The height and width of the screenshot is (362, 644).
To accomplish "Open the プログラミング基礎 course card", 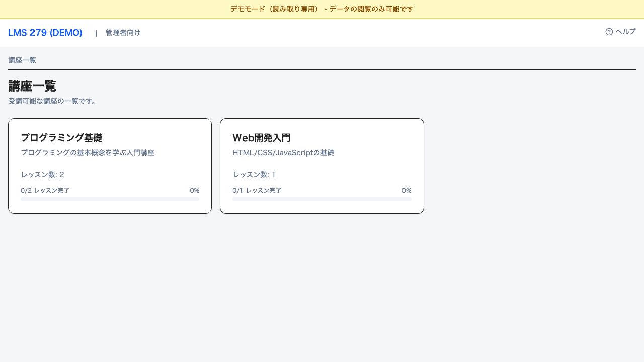I will click(110, 165).
